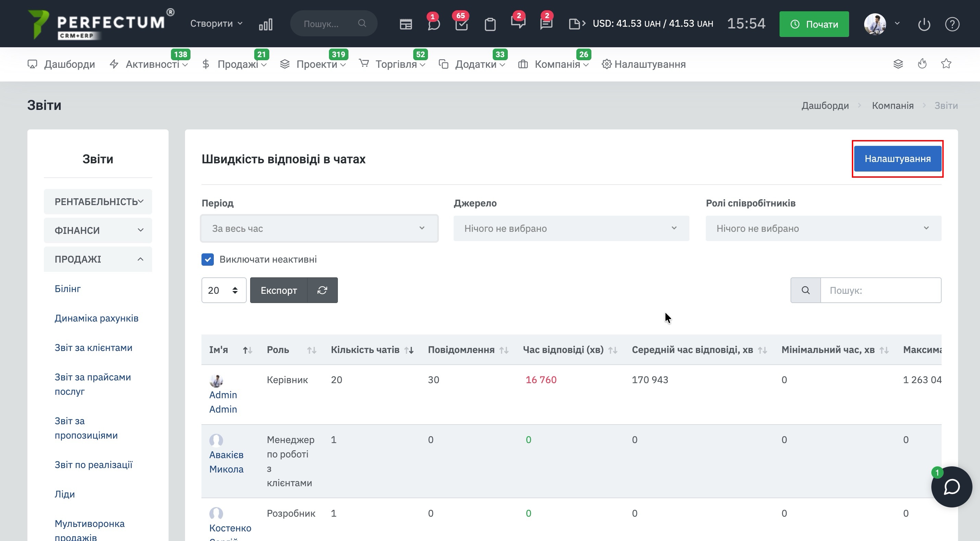The image size is (980, 541).
Task: Click the blue Налаштування button
Action: [x=897, y=159]
